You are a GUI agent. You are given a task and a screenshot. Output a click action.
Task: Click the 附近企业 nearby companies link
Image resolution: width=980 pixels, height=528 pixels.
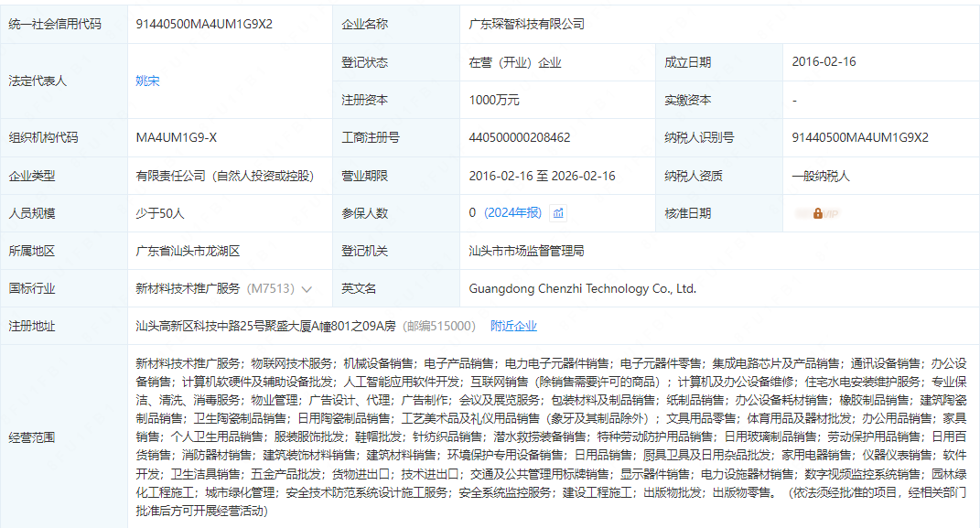513,326
